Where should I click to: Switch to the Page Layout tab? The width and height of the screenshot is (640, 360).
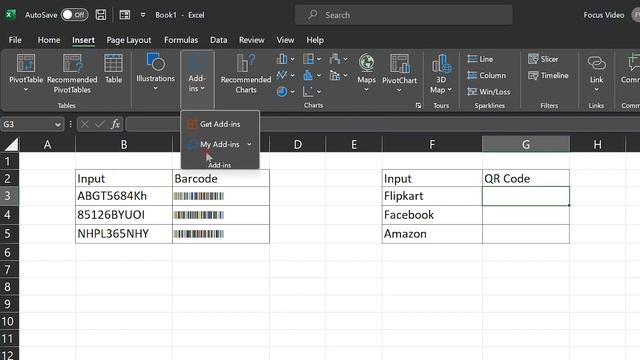(x=129, y=40)
